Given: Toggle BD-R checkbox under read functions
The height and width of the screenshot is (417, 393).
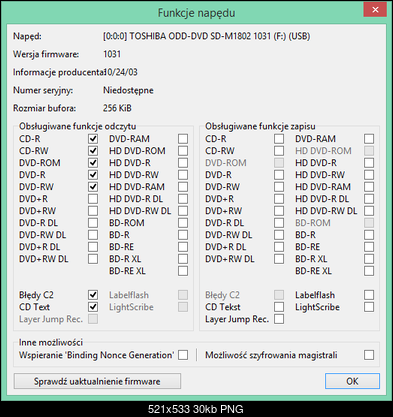Looking at the screenshot, I should click(x=183, y=235).
